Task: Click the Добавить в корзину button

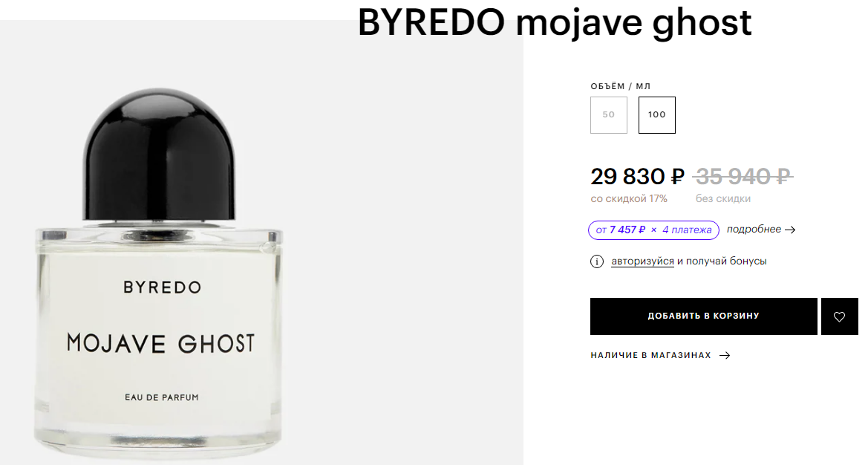Action: click(704, 316)
